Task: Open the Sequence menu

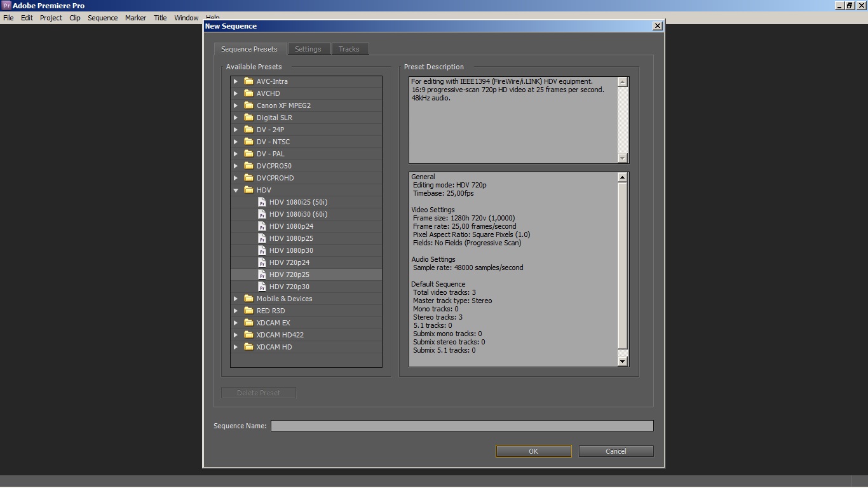Action: click(103, 18)
